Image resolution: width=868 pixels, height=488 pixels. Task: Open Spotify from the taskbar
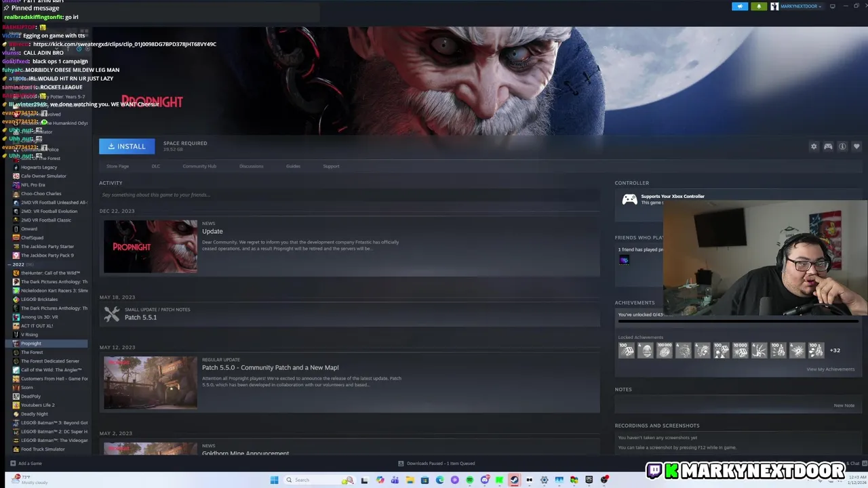click(469, 480)
